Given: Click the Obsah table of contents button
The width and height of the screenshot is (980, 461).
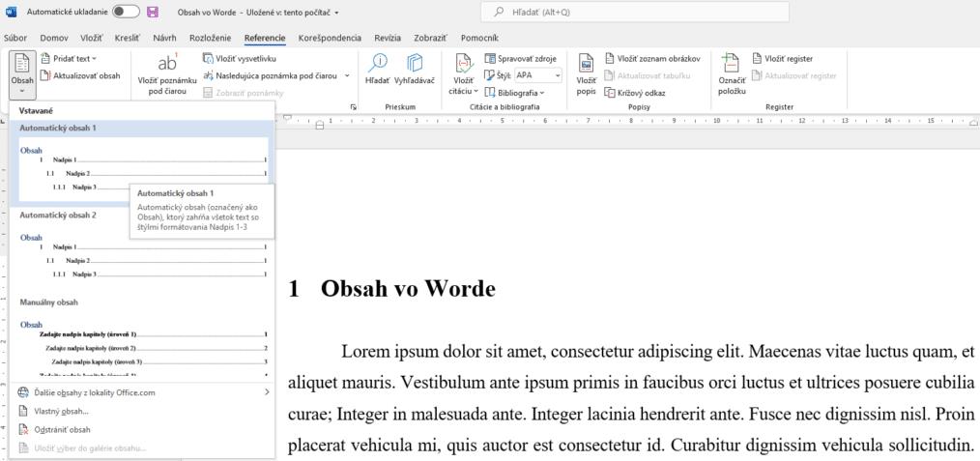Looking at the screenshot, I should (22, 75).
